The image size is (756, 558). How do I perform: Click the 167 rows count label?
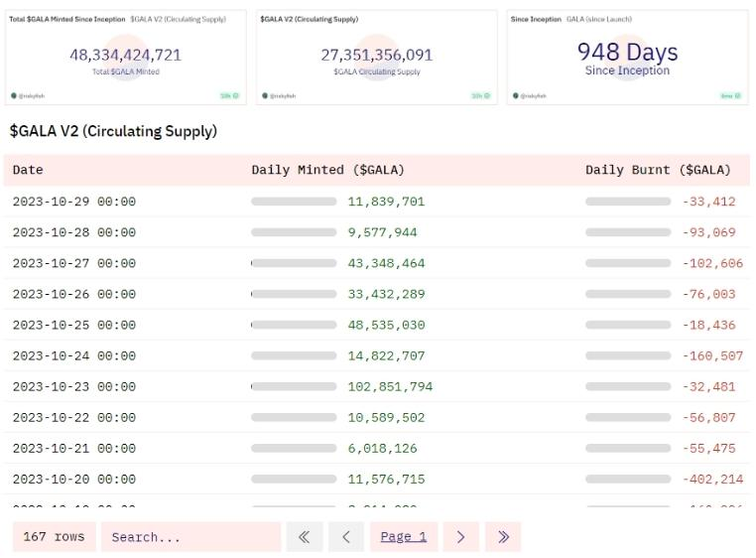54,537
